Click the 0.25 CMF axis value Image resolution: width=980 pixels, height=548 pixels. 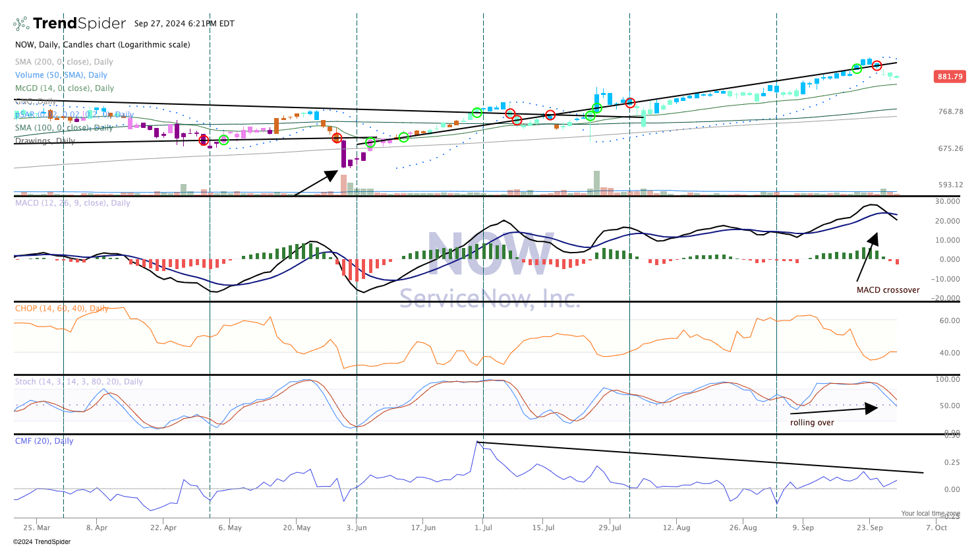952,463
